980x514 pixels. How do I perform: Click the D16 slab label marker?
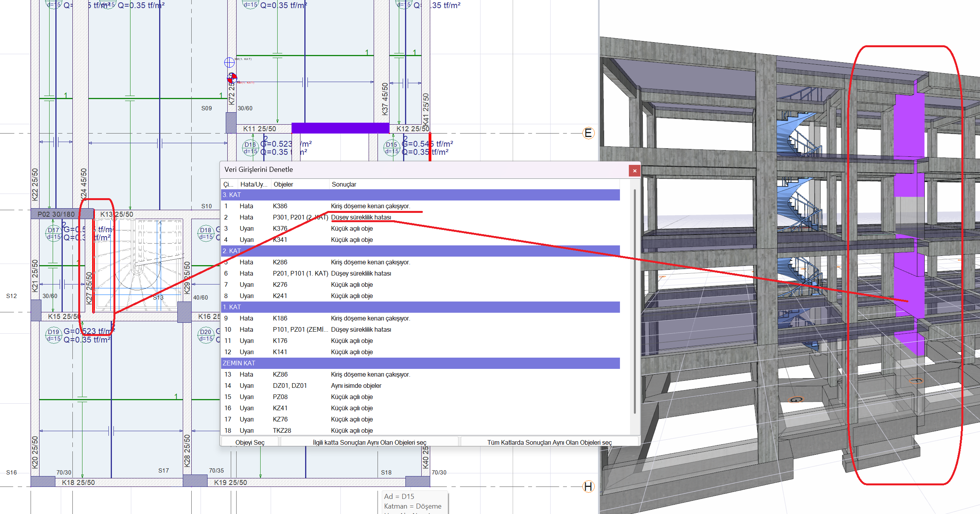(x=250, y=148)
